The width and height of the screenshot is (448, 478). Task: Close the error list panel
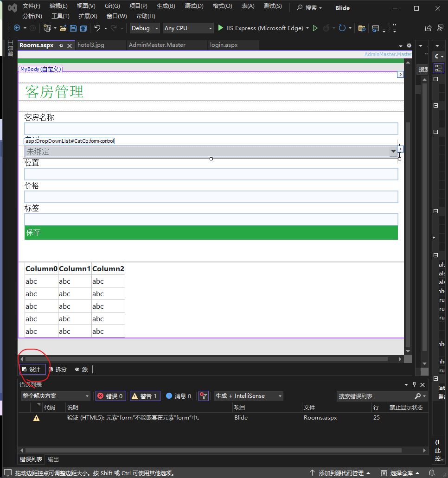[422, 385]
